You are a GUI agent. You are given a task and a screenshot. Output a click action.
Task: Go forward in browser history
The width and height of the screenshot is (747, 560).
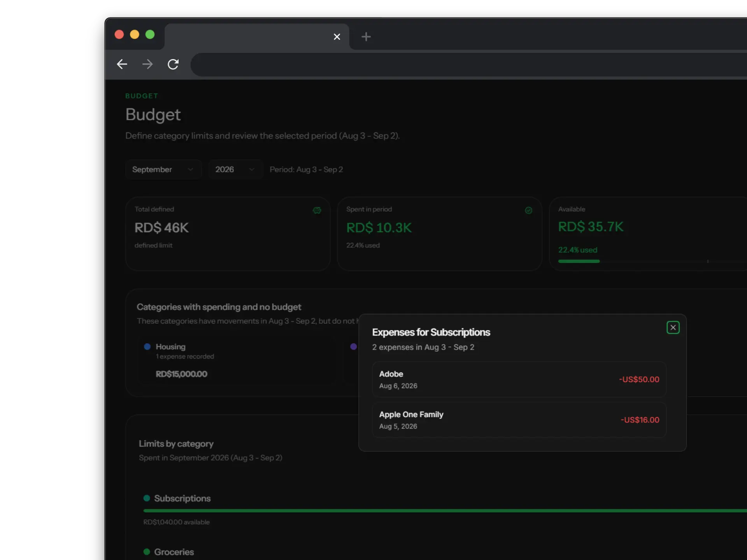(147, 64)
